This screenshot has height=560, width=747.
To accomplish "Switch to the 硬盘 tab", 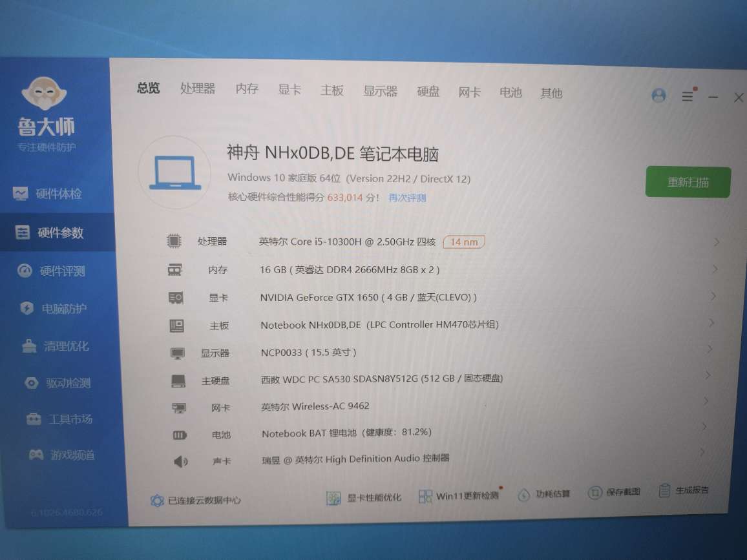I will (x=428, y=92).
